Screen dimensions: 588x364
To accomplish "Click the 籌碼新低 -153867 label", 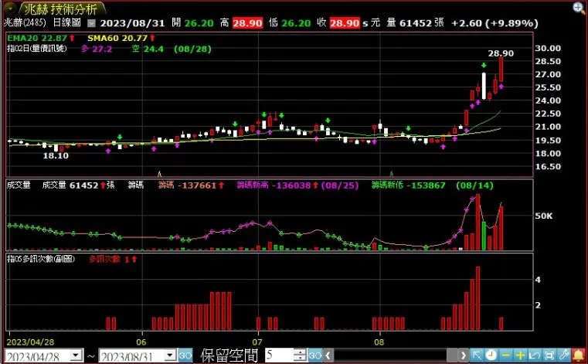I will (409, 185).
